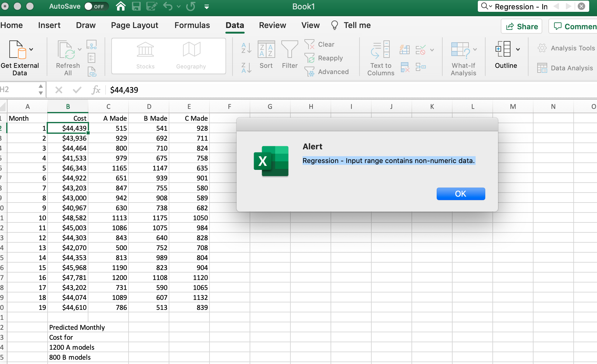Open the Get External Data dropdown arrow
Image resolution: width=597 pixels, height=364 pixels.
[31, 49]
